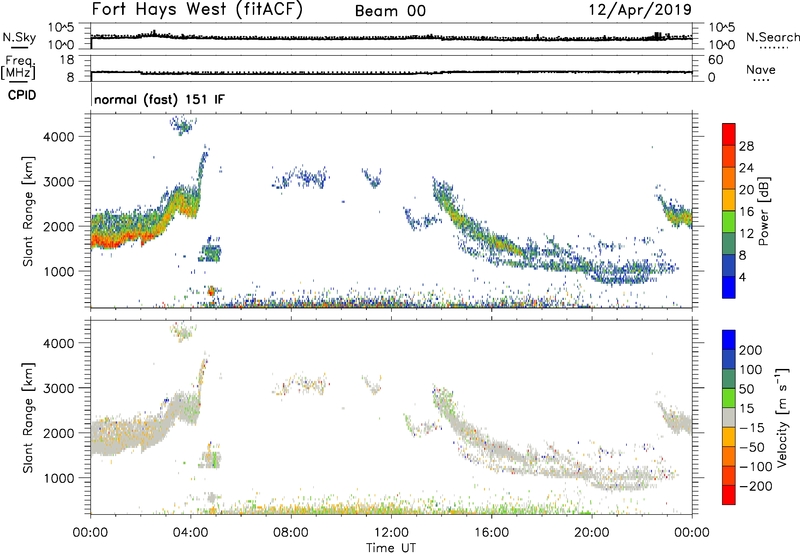
Task: Click the red high-power echo near 00:30 UT
Action: pyautogui.click(x=107, y=240)
